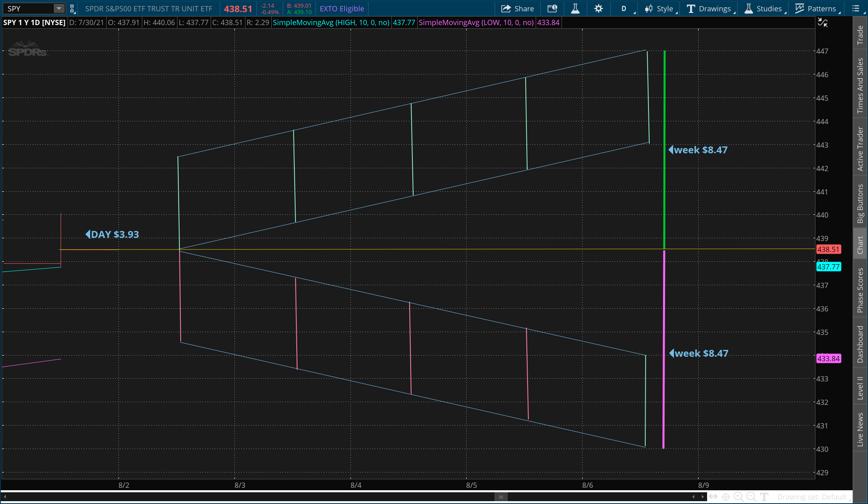Open chart settings gear icon
Screen dimensions: 868x504
click(599, 8)
